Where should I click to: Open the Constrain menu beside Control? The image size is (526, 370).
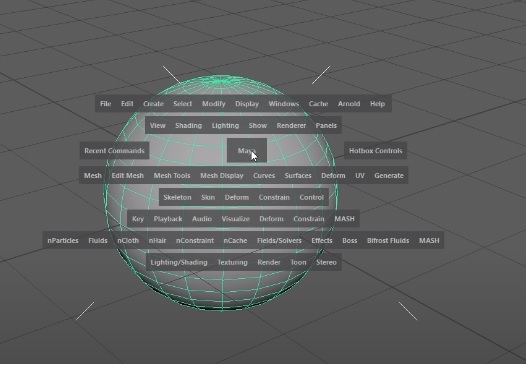274,197
